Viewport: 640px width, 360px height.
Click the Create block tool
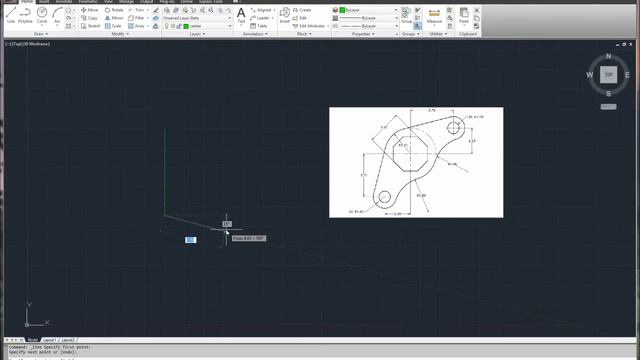pos(302,10)
